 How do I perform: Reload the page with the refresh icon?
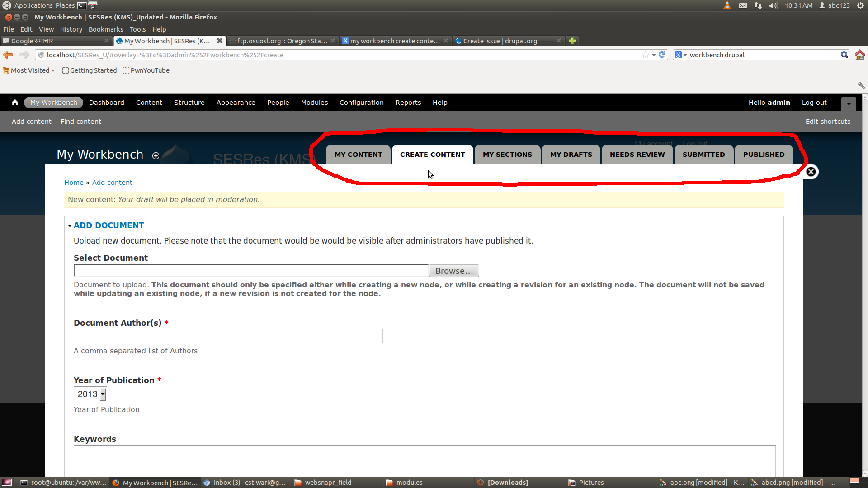click(x=662, y=55)
